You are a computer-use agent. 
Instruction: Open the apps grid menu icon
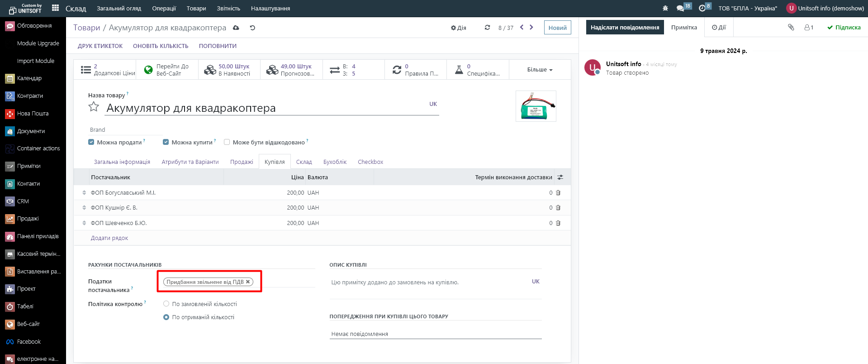[x=55, y=8]
